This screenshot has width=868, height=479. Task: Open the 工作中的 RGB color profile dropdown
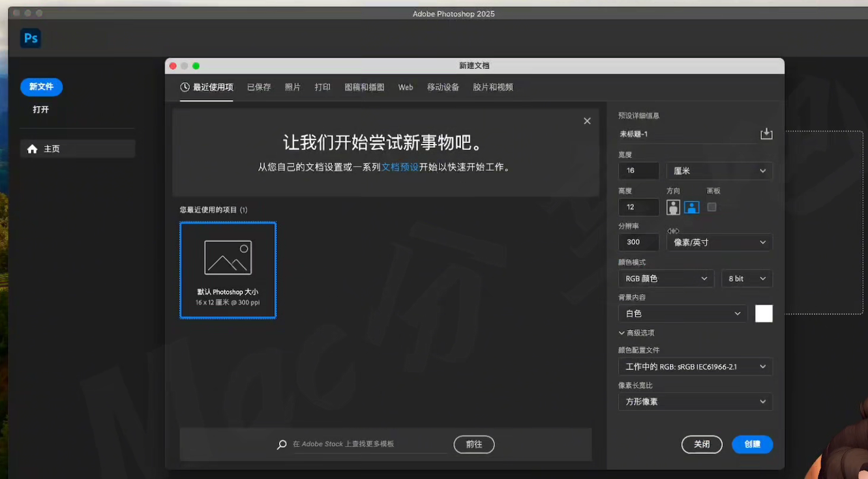(x=695, y=367)
